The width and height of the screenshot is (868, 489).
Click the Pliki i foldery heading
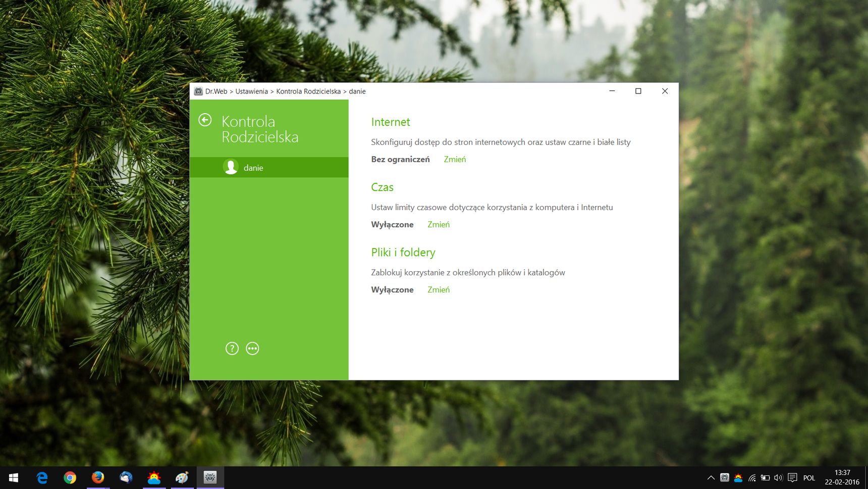click(x=403, y=253)
